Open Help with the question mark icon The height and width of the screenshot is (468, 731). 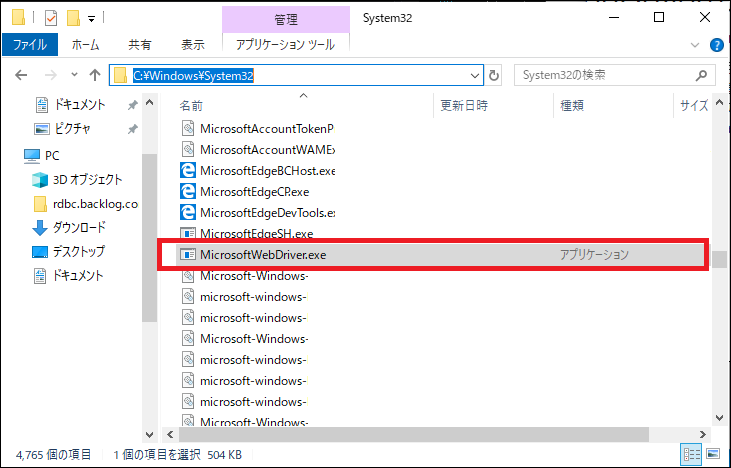(717, 45)
